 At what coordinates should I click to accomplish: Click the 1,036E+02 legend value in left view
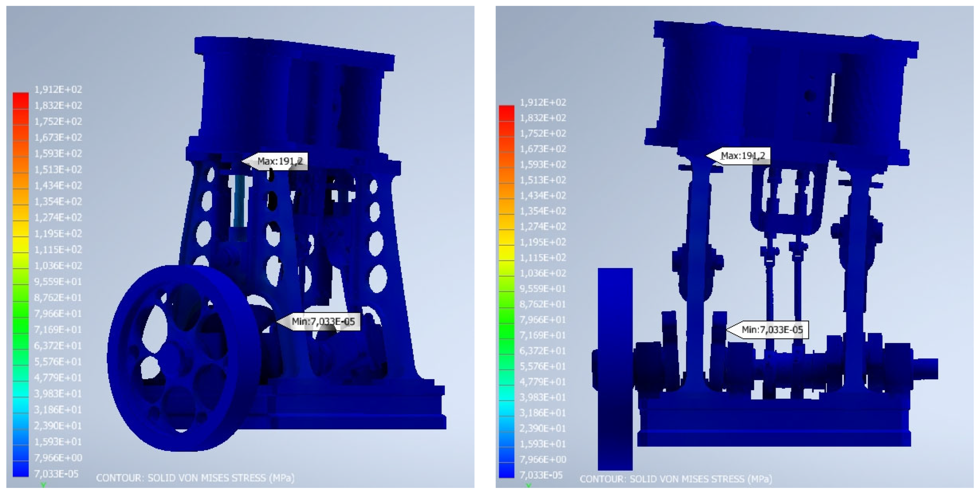point(58,265)
